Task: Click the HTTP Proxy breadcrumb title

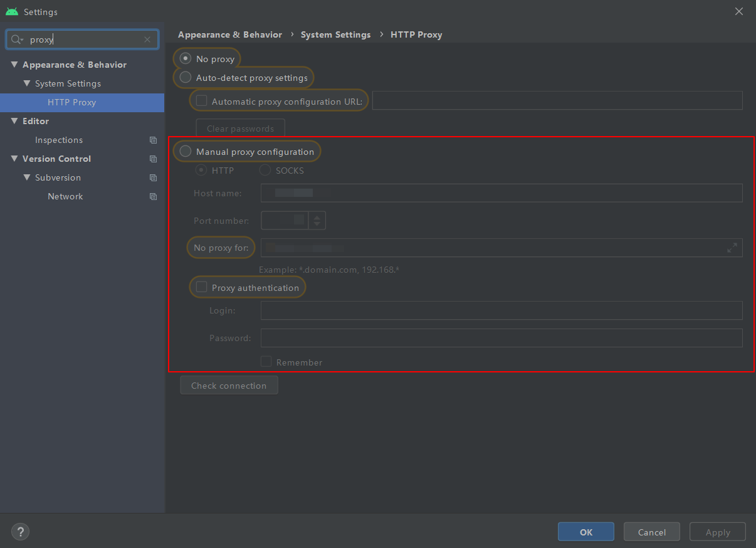Action: point(416,34)
